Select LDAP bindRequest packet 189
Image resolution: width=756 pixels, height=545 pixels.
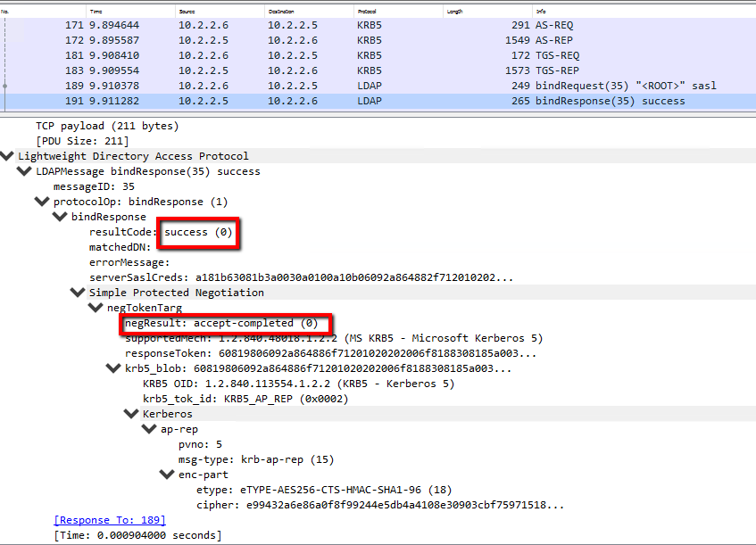357,86
